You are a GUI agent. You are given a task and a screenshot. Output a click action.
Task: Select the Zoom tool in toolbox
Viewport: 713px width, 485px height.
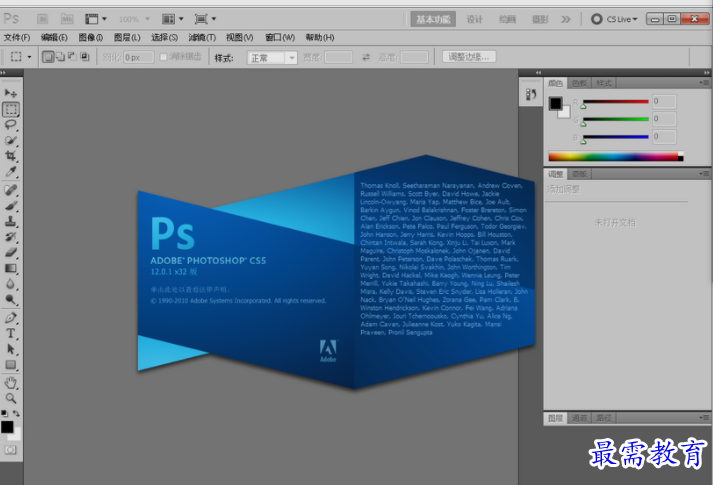point(11,398)
